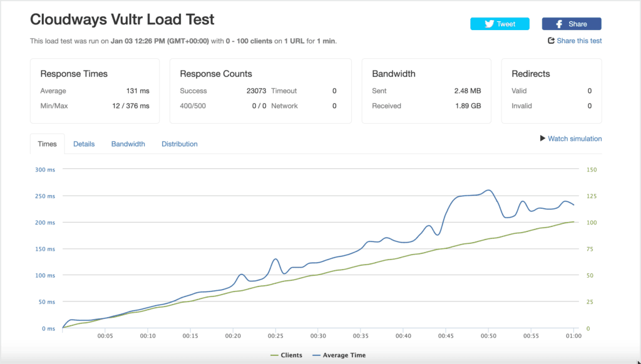Click the Response Times summary card
Screen dimensions: 641x364
pos(95,91)
